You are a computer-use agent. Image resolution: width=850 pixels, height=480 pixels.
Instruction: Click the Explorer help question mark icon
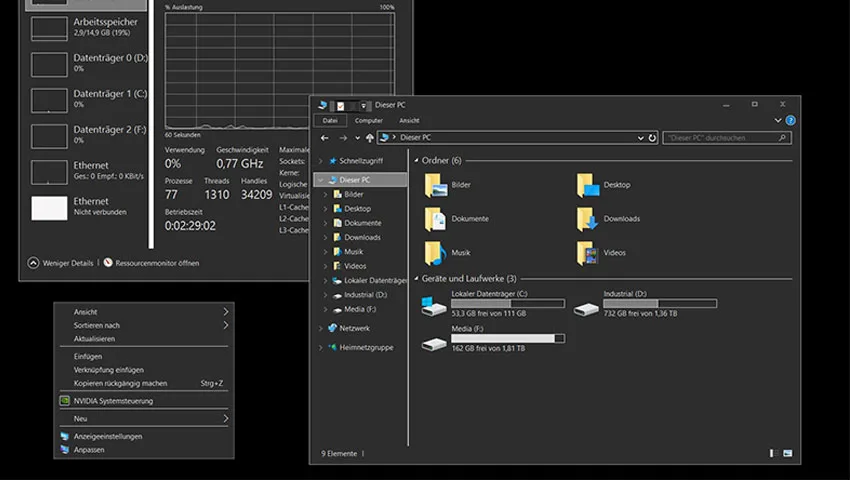(x=790, y=120)
